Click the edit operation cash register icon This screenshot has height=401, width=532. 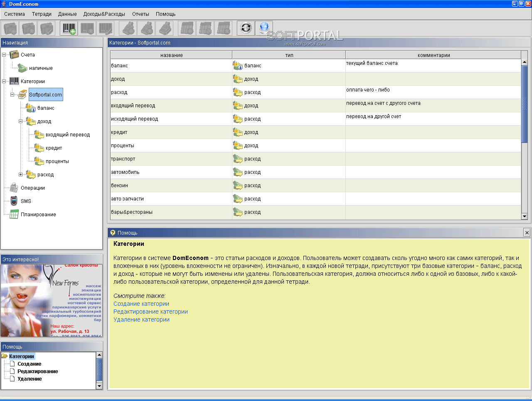tap(165, 28)
